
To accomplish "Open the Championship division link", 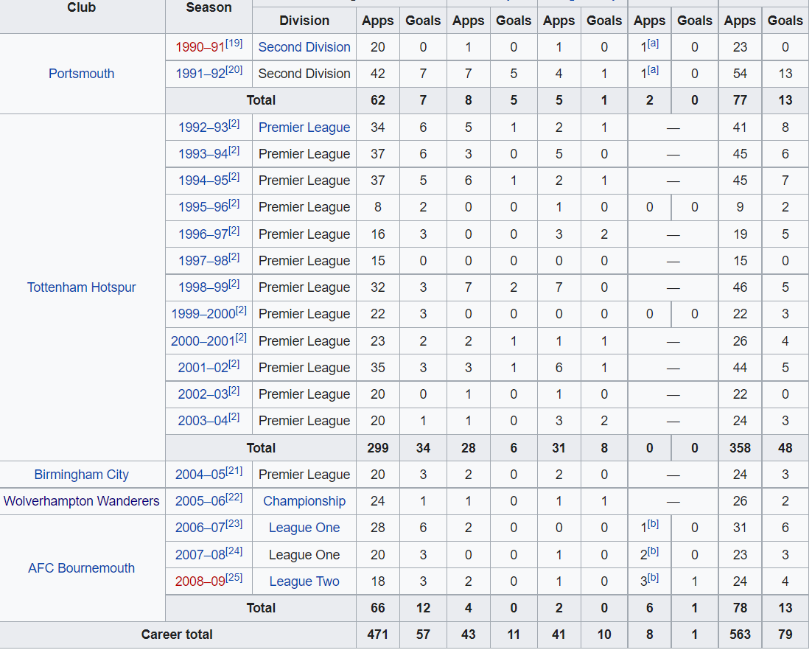I will click(304, 501).
